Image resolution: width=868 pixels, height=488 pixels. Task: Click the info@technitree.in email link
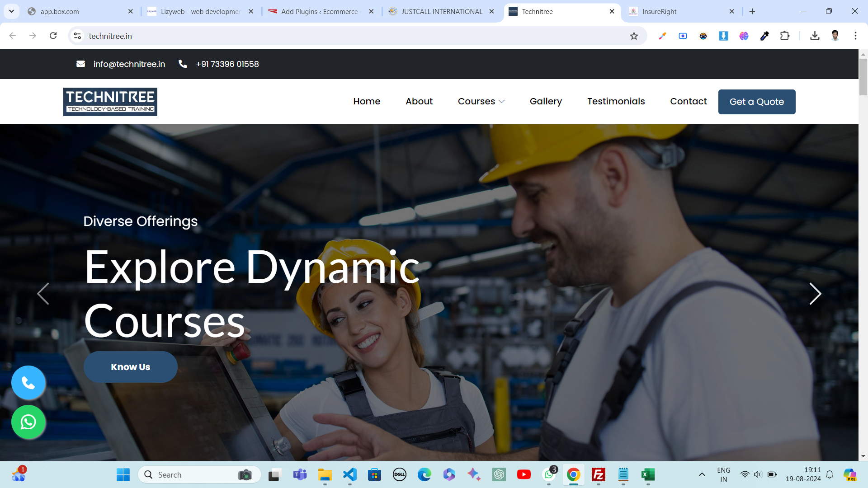point(129,64)
